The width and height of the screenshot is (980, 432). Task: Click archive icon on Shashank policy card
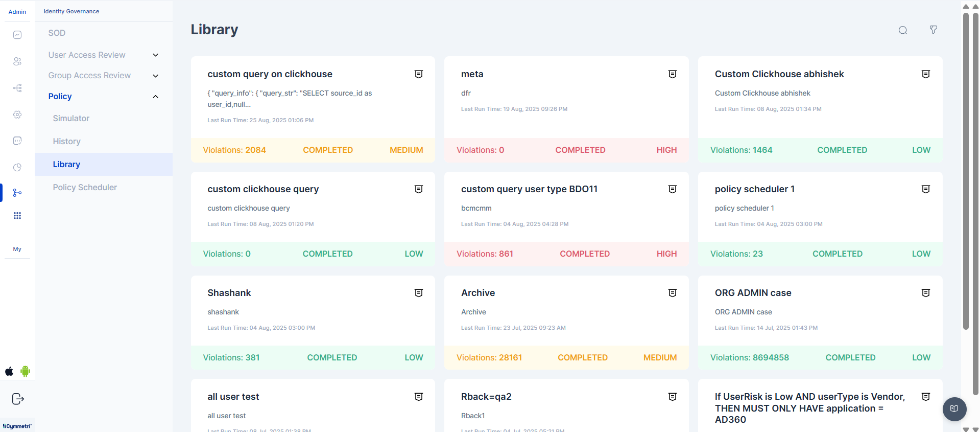418,293
